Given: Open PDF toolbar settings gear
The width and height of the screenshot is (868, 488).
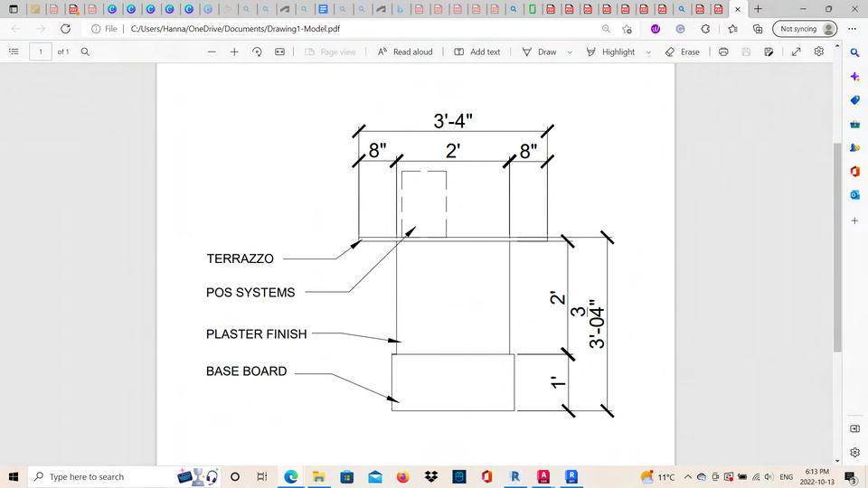Looking at the screenshot, I should (819, 52).
